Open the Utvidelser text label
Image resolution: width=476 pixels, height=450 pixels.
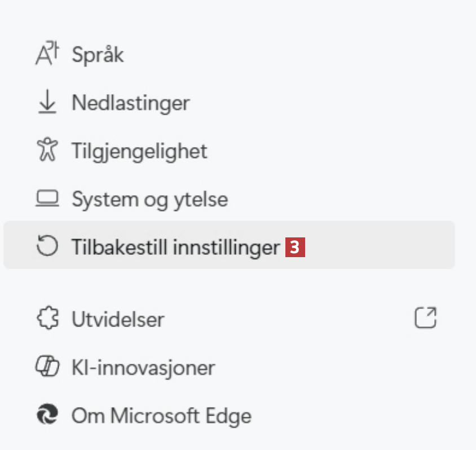click(118, 320)
